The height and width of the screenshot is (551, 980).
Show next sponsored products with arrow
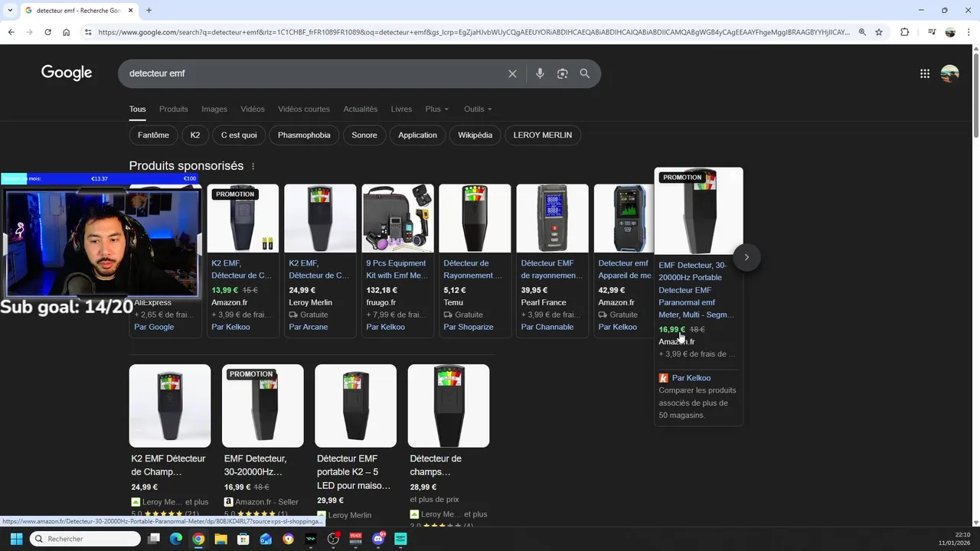point(746,257)
